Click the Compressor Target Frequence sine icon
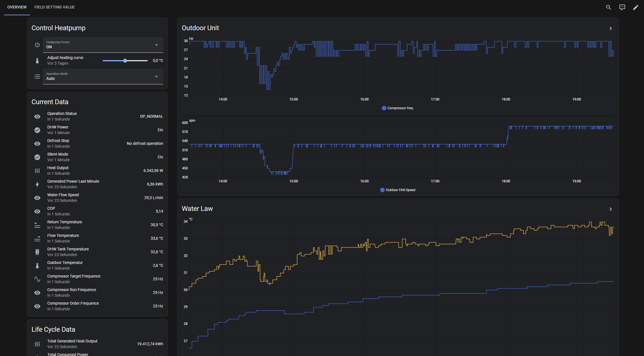Viewport: 644px width, 356px height. click(37, 279)
